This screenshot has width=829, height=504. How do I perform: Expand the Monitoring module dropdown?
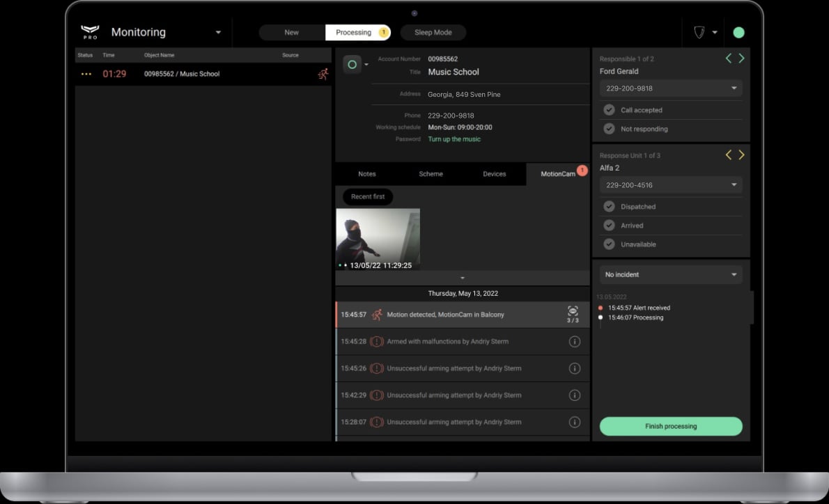[218, 33]
